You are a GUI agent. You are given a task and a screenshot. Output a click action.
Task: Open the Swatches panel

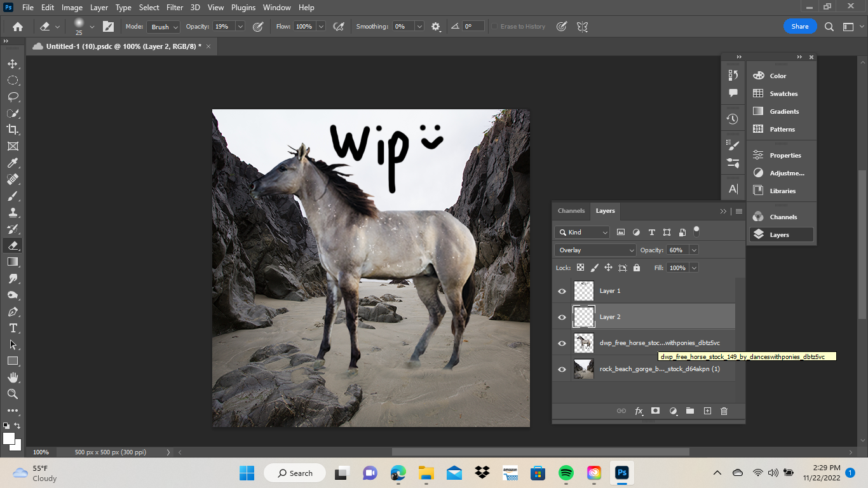[782, 93]
